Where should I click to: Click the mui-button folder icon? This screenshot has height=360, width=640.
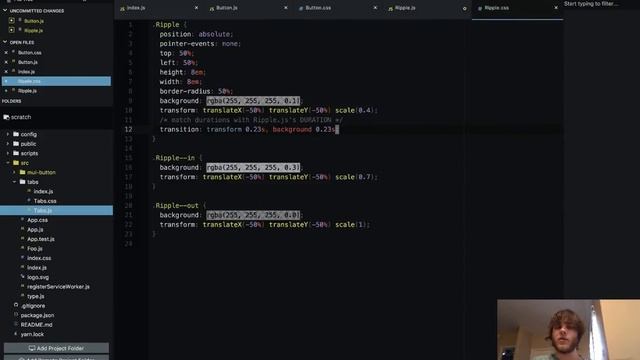pyautogui.click(x=22, y=172)
